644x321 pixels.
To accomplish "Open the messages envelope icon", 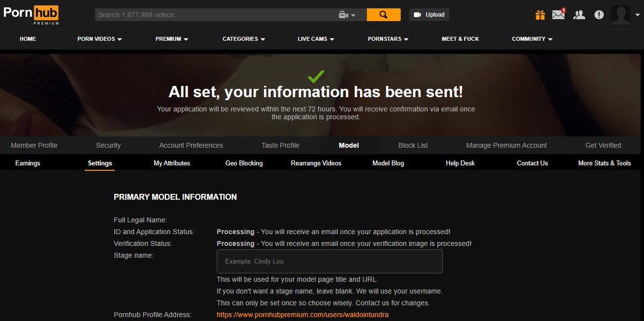I will tap(559, 14).
